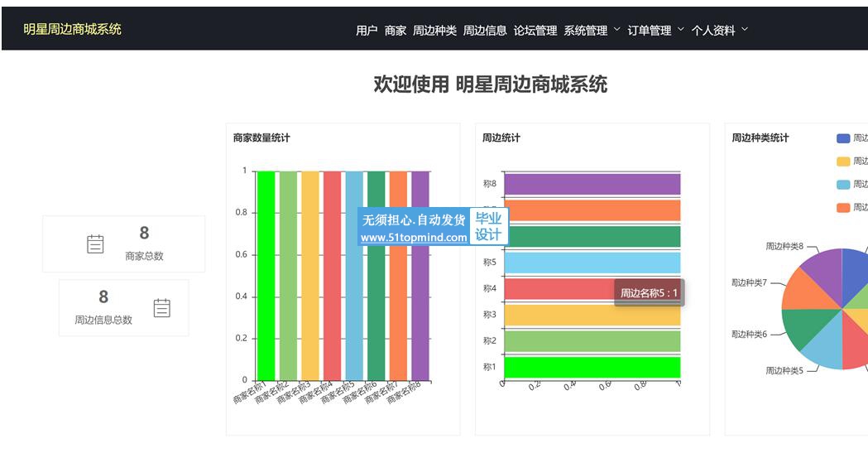This screenshot has height=453, width=868.
Task: Click the 0.4 y-axis label in 商家数量统计
Action: coord(241,296)
